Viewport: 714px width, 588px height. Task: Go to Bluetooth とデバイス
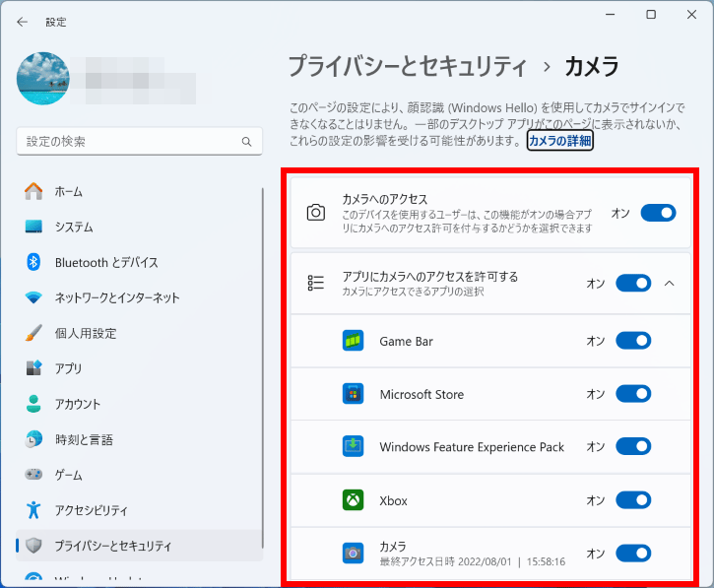click(139, 262)
